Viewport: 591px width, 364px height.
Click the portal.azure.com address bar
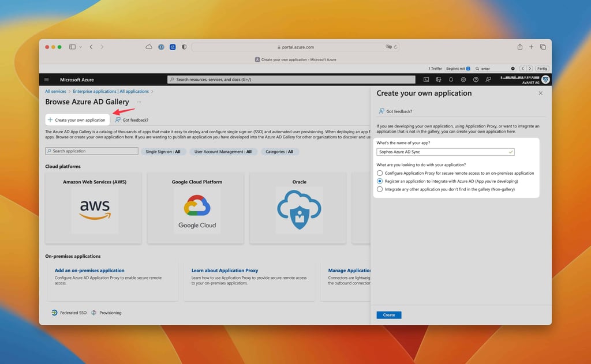coord(295,47)
